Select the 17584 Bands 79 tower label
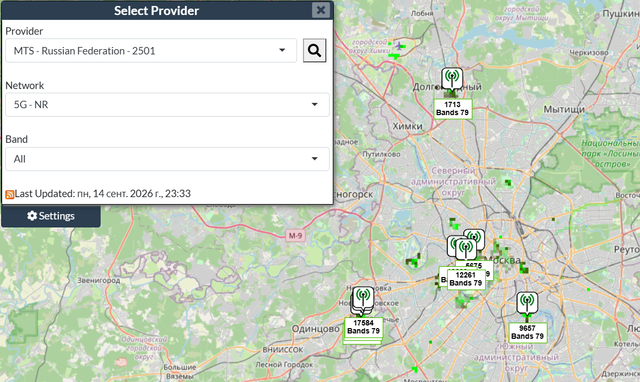The width and height of the screenshot is (640, 382). (x=364, y=327)
